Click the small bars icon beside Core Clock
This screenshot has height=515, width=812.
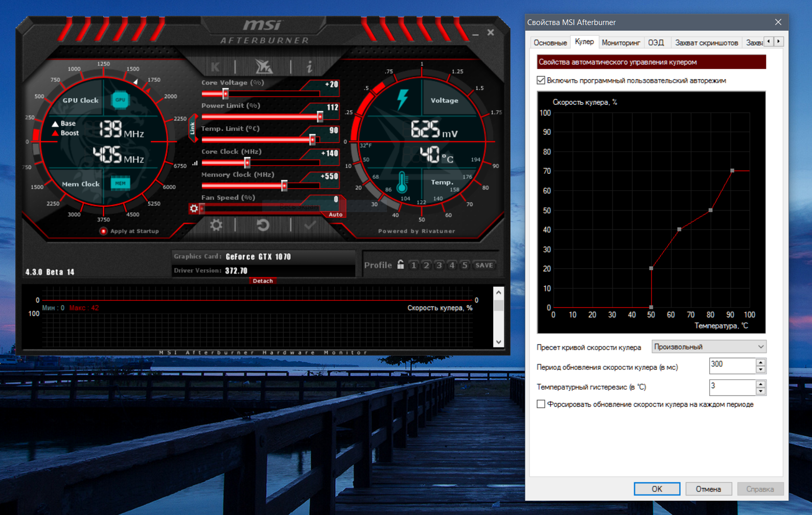click(x=195, y=163)
